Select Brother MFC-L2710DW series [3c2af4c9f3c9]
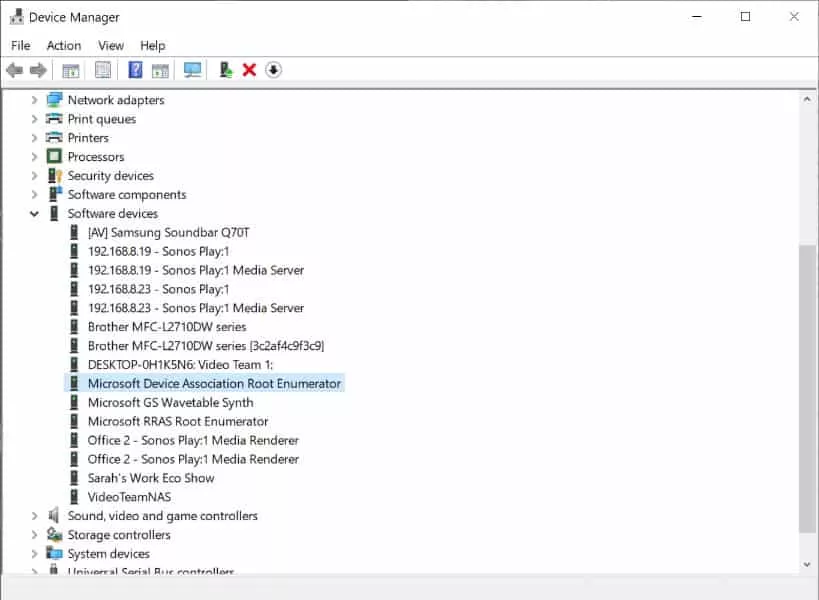Screen dimensions: 819x600 pyautogui.click(x=206, y=346)
